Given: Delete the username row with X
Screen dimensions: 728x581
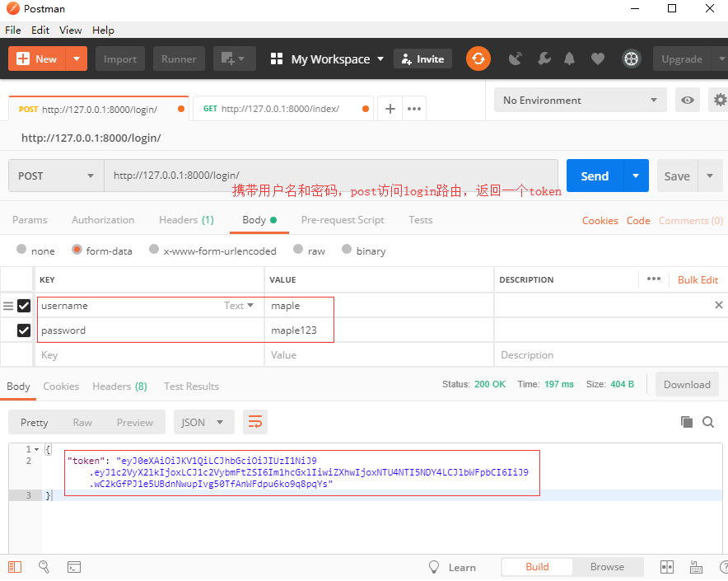Looking at the screenshot, I should tap(718, 305).
